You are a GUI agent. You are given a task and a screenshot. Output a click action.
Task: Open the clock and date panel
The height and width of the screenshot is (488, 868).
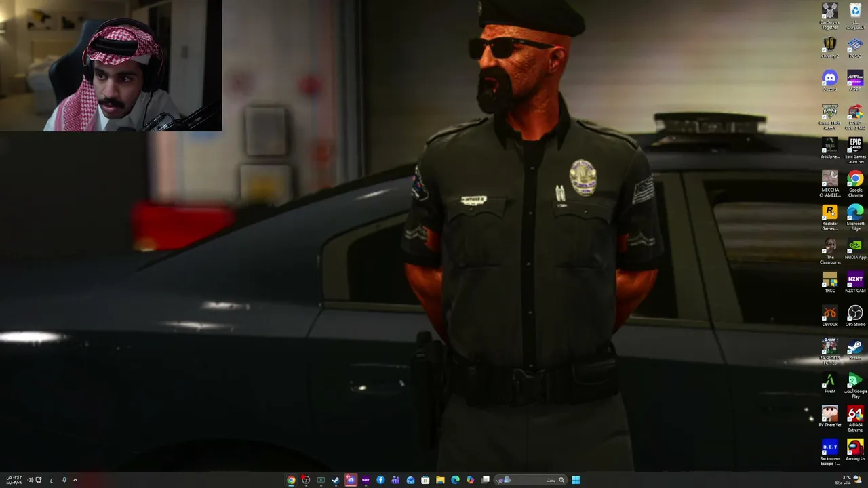point(14,480)
